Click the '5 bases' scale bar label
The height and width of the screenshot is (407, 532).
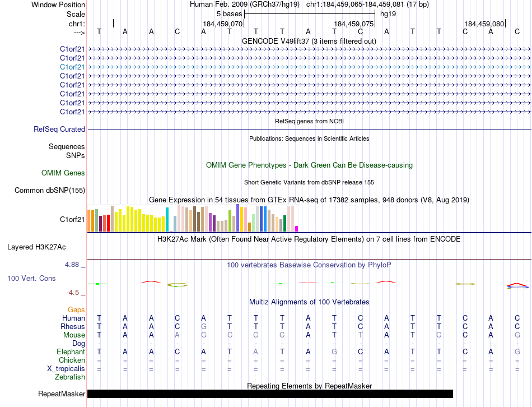click(x=230, y=14)
